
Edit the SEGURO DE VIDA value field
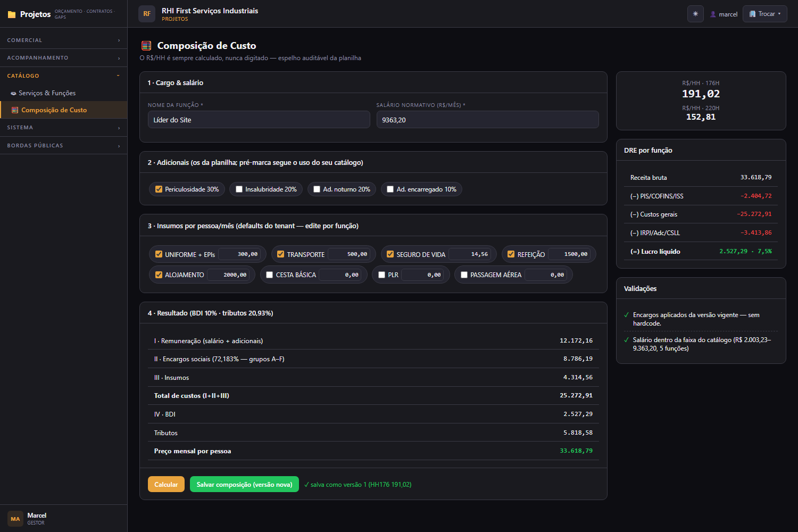(471, 254)
